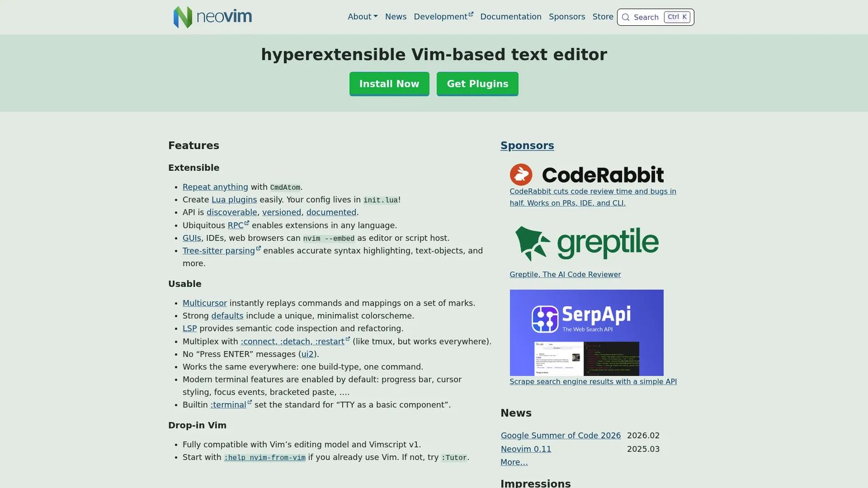The image size is (868, 488).
Task: Click the Extensible subheading
Action: [x=194, y=168]
